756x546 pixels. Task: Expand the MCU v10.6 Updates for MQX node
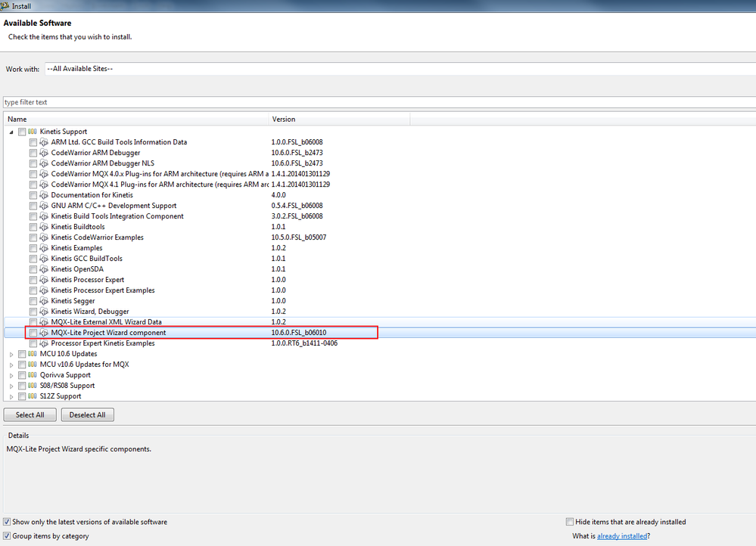tap(11, 365)
